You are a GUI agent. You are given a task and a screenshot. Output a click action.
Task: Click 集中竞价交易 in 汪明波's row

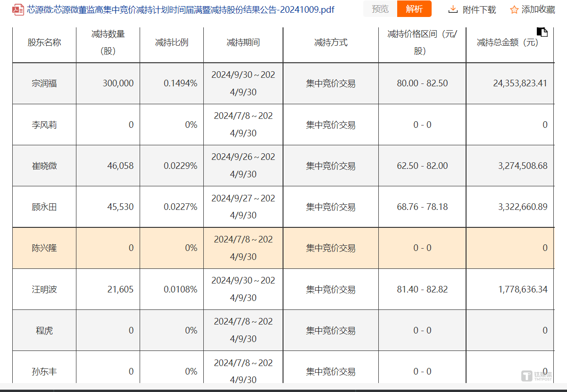click(x=331, y=289)
